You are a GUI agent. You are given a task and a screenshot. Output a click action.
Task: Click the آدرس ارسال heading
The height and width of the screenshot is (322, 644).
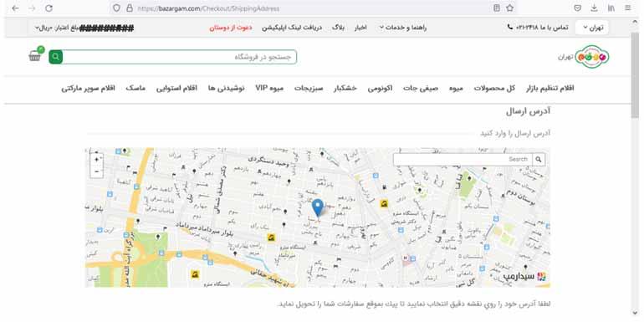(x=529, y=111)
